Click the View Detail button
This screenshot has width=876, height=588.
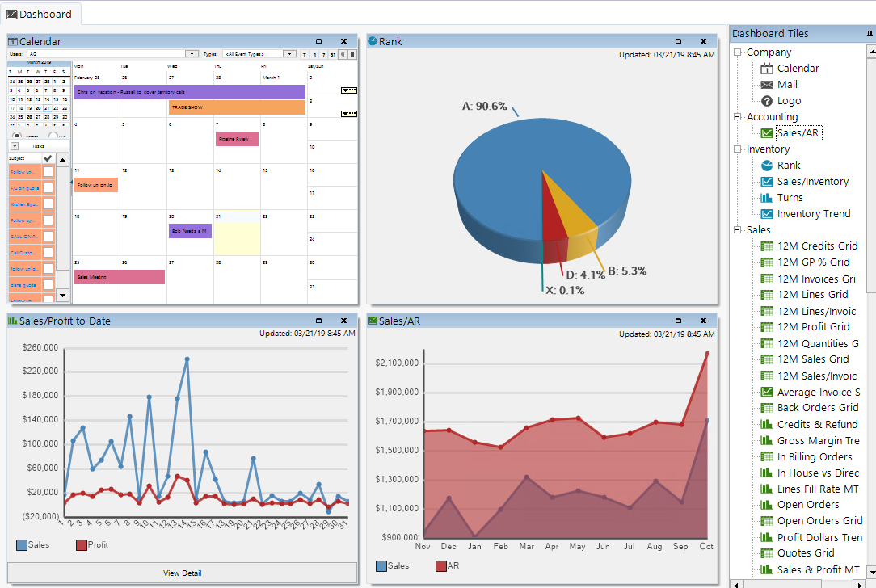(182, 573)
